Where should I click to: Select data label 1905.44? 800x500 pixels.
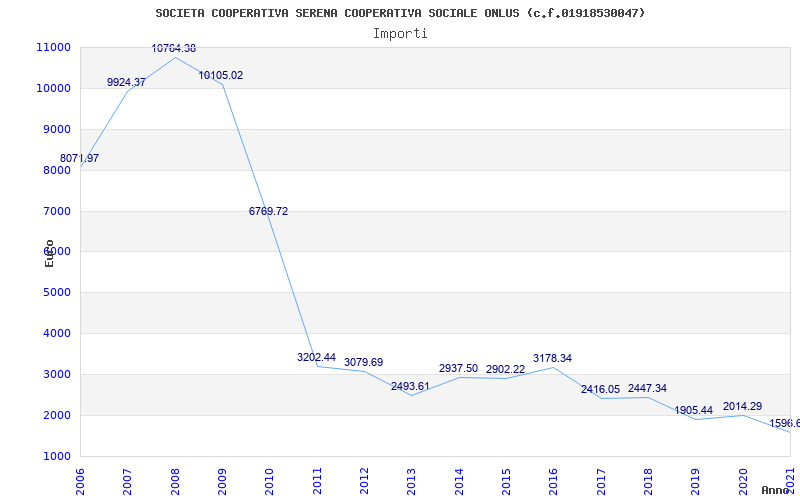[693, 410]
